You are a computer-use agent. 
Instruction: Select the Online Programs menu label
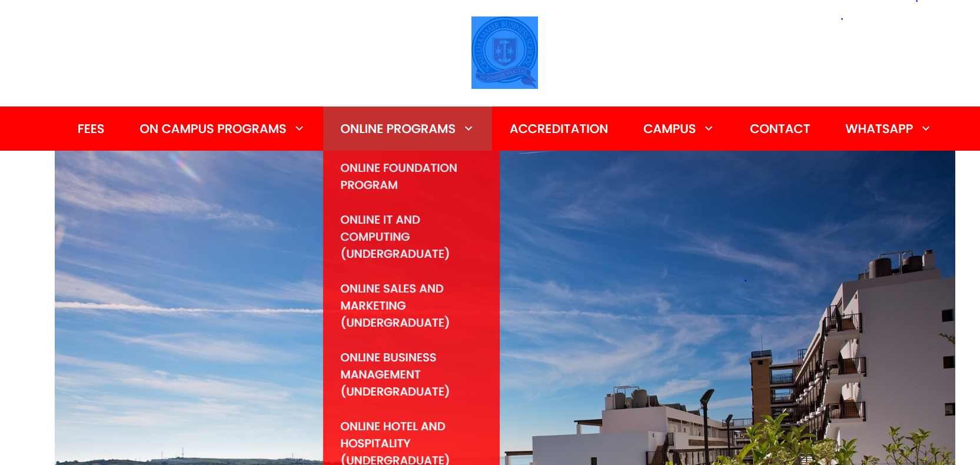(x=397, y=129)
